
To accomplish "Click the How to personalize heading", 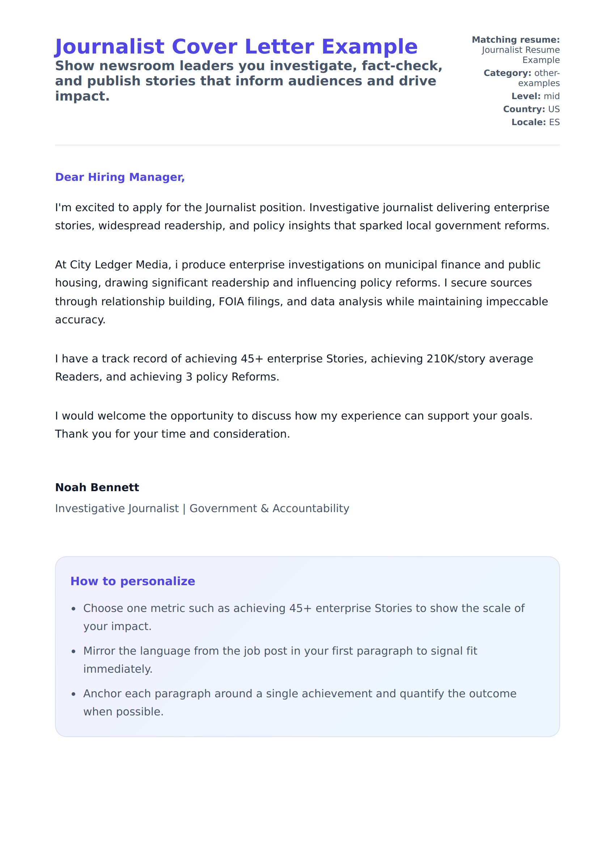I will (132, 581).
